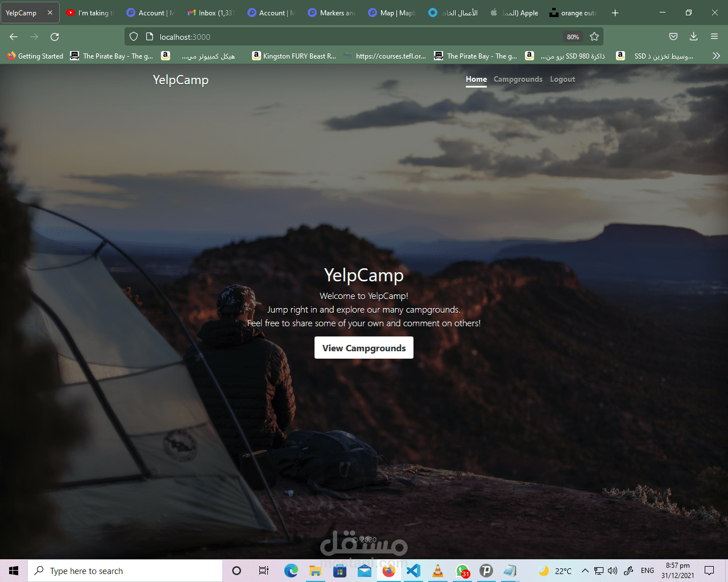Open a new tab with the plus button
The height and width of the screenshot is (582, 728).
pos(615,13)
